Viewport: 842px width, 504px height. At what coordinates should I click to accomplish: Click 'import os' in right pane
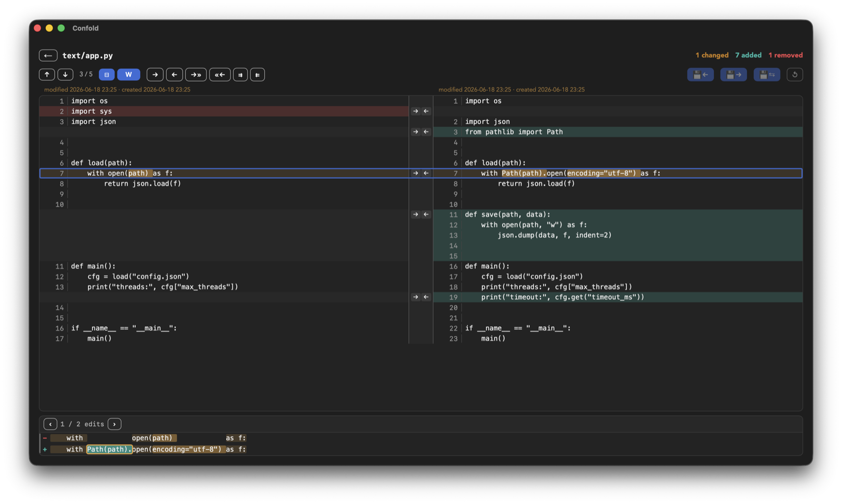click(483, 101)
